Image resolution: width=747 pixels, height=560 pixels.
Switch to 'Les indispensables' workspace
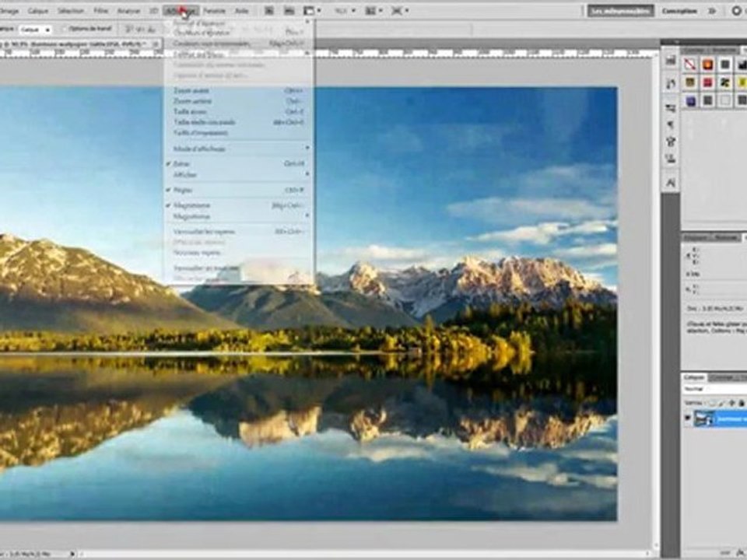tap(620, 10)
